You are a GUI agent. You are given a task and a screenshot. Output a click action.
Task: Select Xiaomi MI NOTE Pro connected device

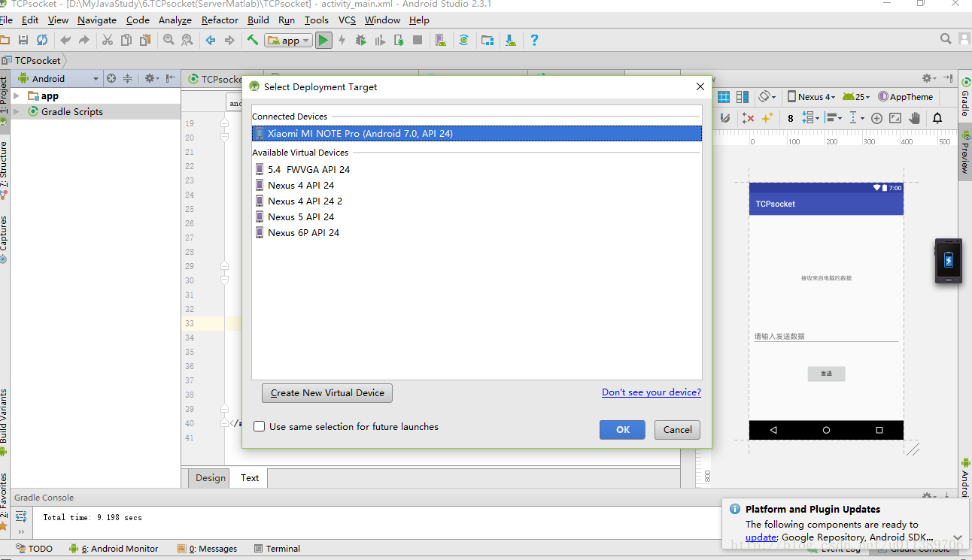[477, 134]
